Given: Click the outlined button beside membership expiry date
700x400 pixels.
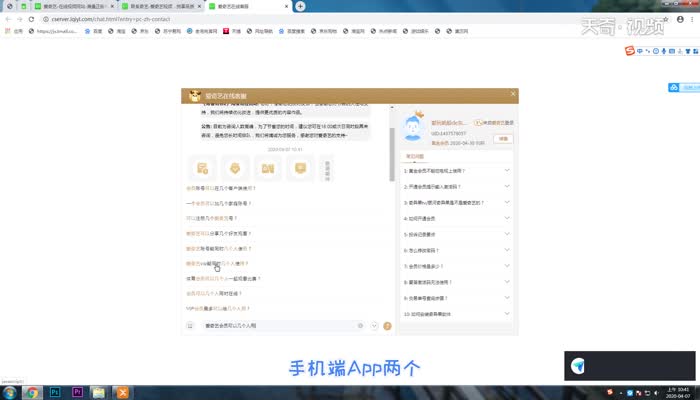Looking at the screenshot, I should click(x=503, y=139).
